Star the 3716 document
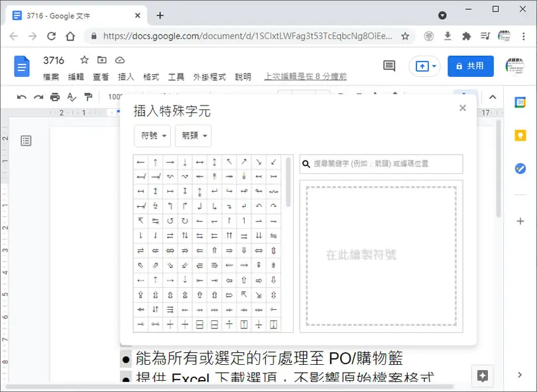Screen dimensions: 537x392 tap(84, 60)
